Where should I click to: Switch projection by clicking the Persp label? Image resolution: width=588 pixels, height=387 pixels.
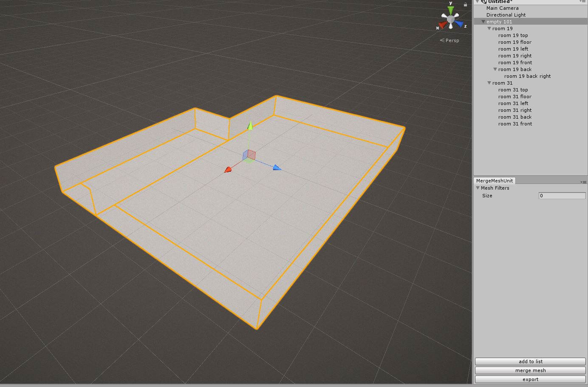coord(449,40)
